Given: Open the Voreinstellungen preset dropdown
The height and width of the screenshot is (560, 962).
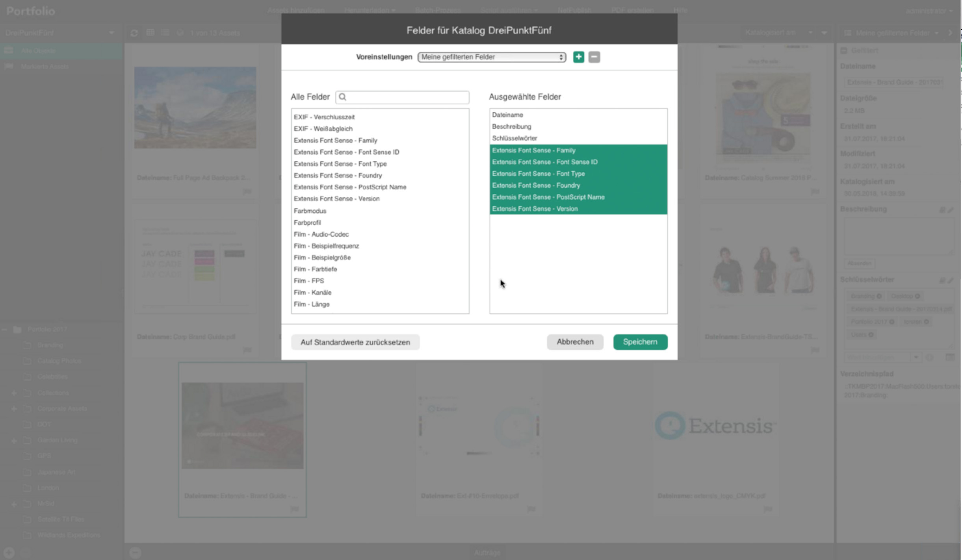Looking at the screenshot, I should point(492,57).
